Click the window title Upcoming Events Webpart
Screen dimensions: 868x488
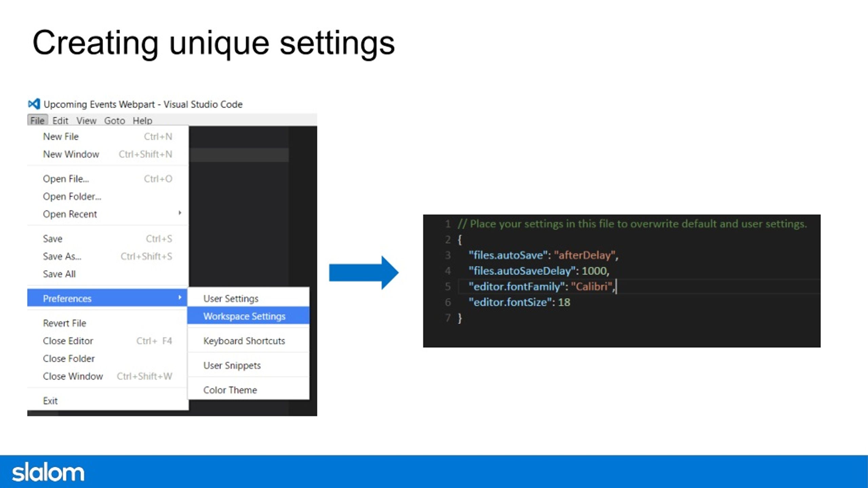pyautogui.click(x=99, y=104)
